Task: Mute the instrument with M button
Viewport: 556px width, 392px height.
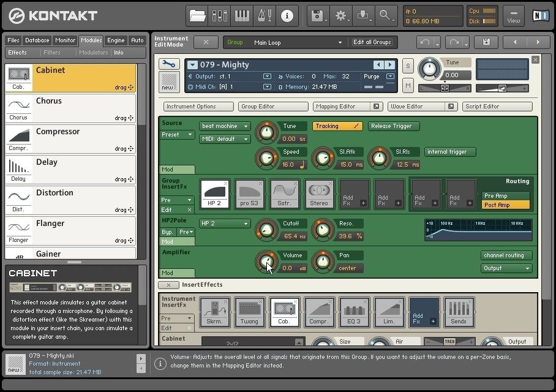Action: click(x=408, y=86)
